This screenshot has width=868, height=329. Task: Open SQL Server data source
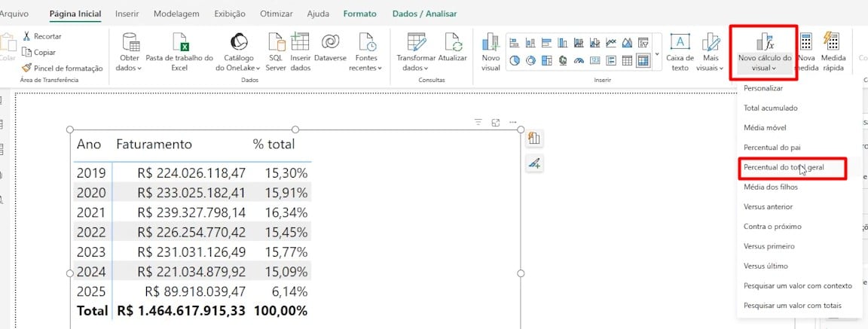coord(276,50)
